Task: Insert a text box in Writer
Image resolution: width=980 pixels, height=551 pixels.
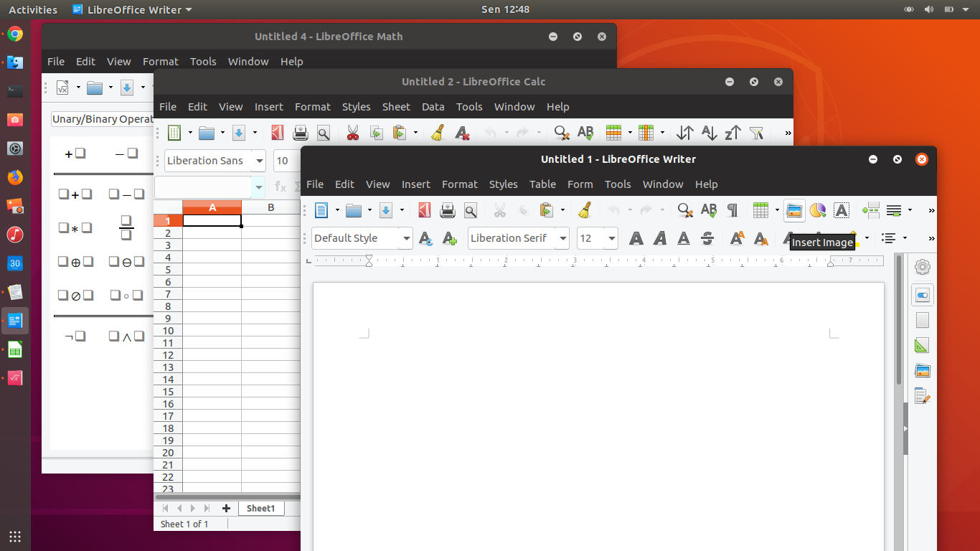Action: pos(842,210)
